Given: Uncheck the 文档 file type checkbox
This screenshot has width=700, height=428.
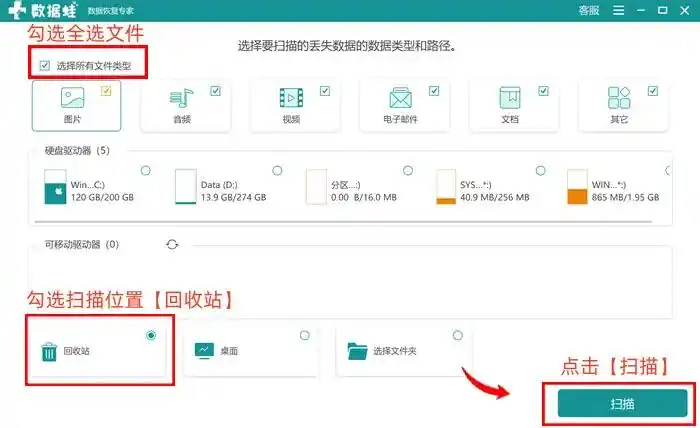Looking at the screenshot, I should point(543,91).
